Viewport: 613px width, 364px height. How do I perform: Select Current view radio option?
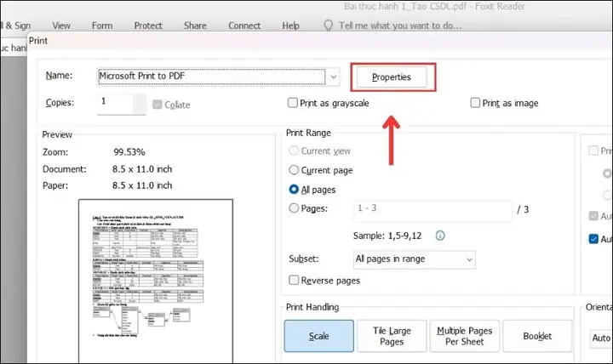pyautogui.click(x=294, y=151)
